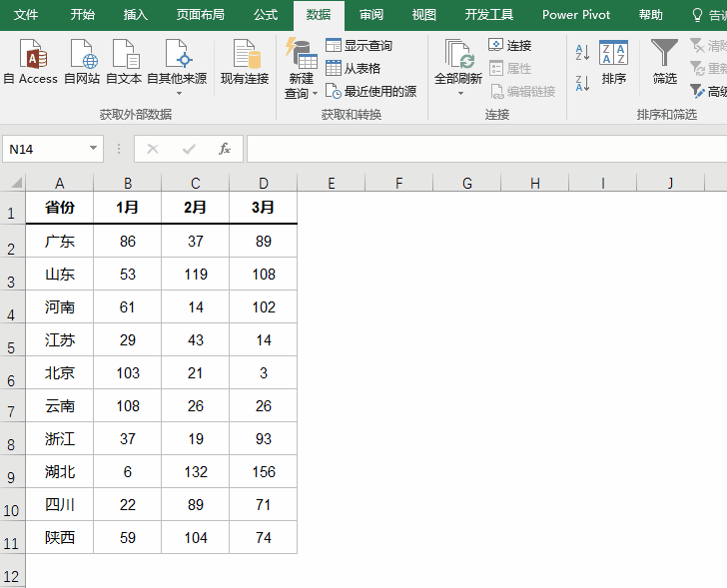Image resolution: width=727 pixels, height=588 pixels.
Task: Click the Name Box showing N14
Action: [45, 149]
